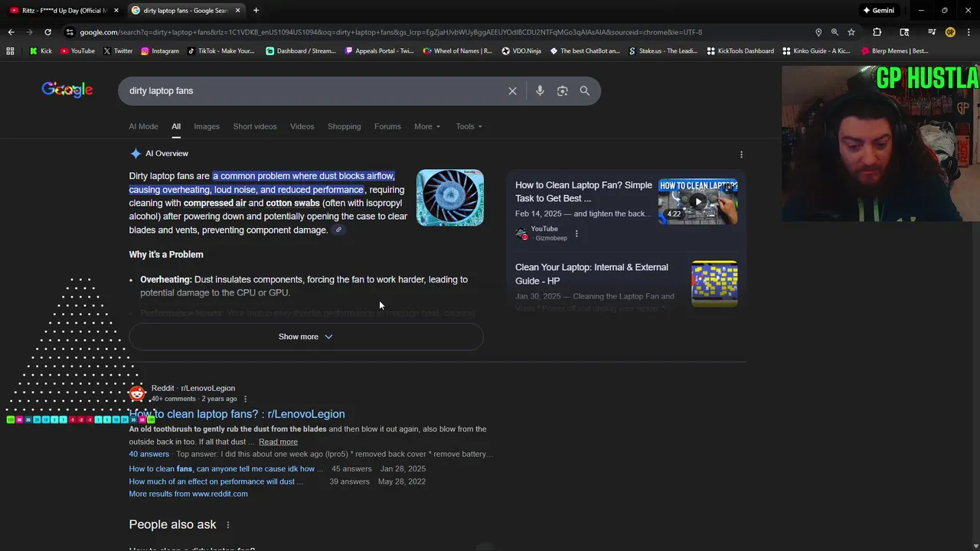980x551 pixels.
Task: Open zoom level magnifier in address bar
Action: (835, 32)
